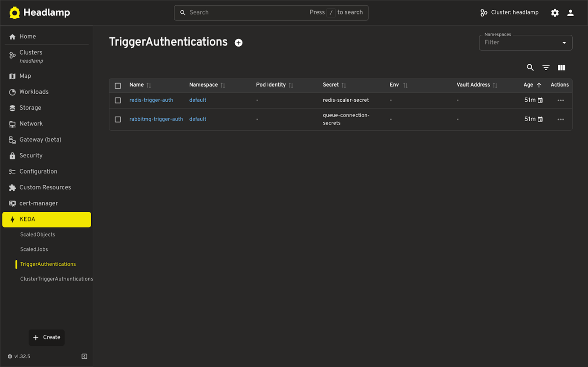
Task: Click the v1.32.5 version indicator
Action: 19,356
